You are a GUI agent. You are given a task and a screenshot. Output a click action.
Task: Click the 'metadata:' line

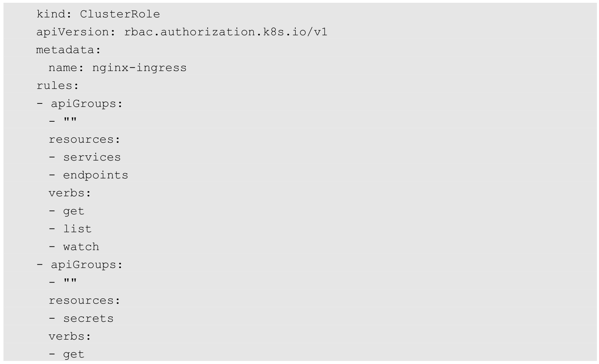[x=68, y=50]
